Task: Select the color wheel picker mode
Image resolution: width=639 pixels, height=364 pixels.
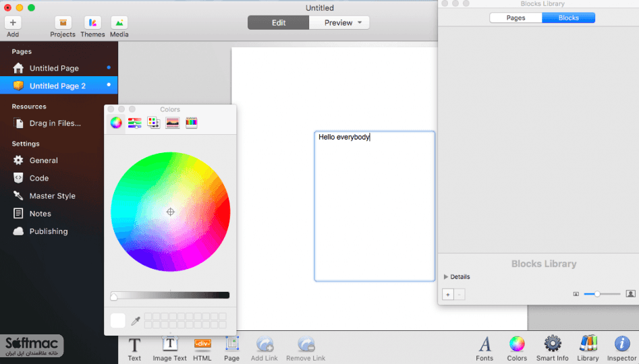Action: (x=116, y=123)
